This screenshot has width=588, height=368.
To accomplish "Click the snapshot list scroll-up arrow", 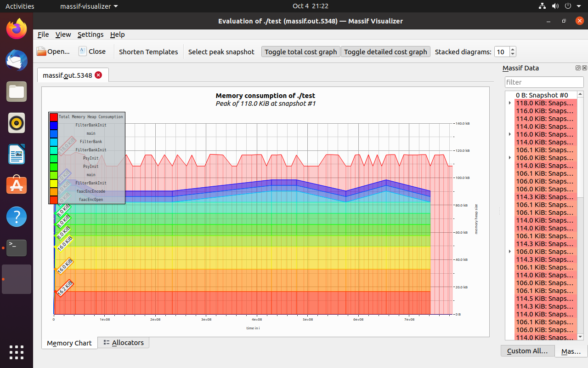I will coord(580,94).
